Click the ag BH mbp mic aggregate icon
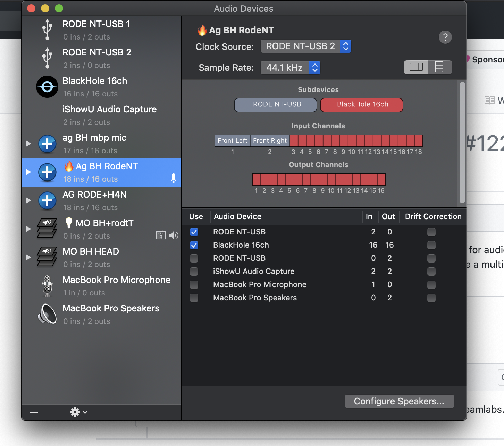The image size is (504, 446). pyautogui.click(x=47, y=144)
